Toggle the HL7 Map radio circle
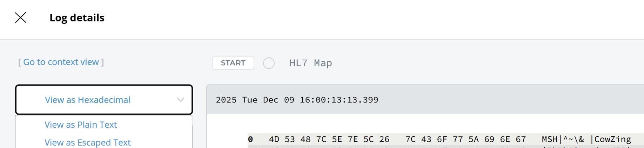The width and height of the screenshot is (644, 148). pyautogui.click(x=269, y=63)
